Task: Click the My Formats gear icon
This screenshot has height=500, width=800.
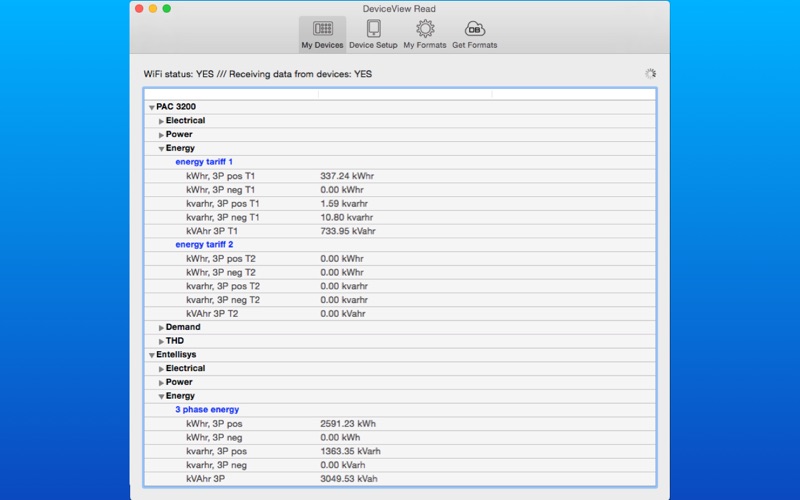Action: [425, 29]
